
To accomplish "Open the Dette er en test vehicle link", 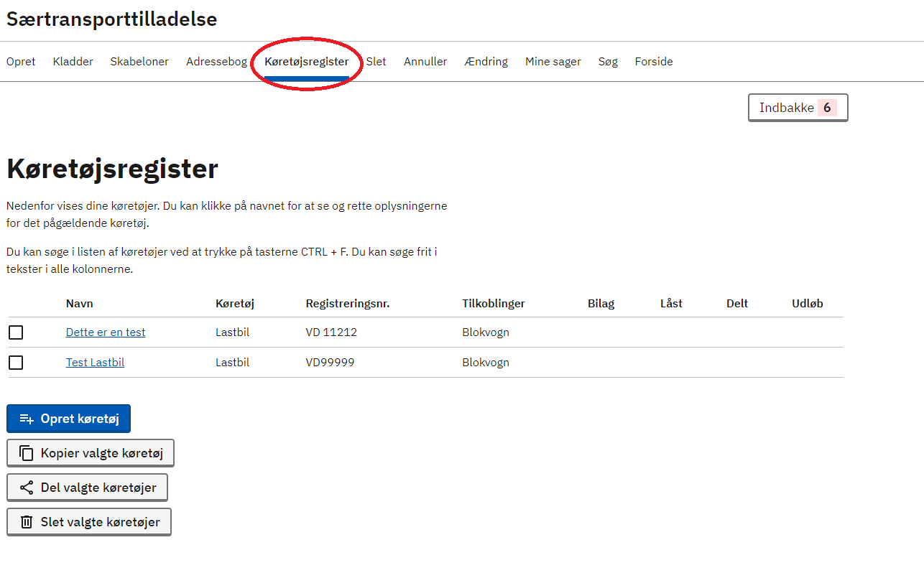I will pyautogui.click(x=106, y=332).
